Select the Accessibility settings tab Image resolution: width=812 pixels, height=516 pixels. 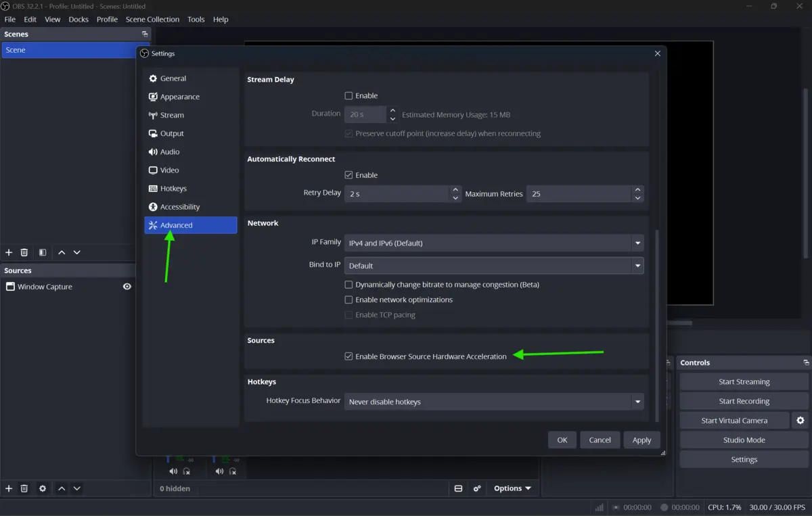point(191,207)
